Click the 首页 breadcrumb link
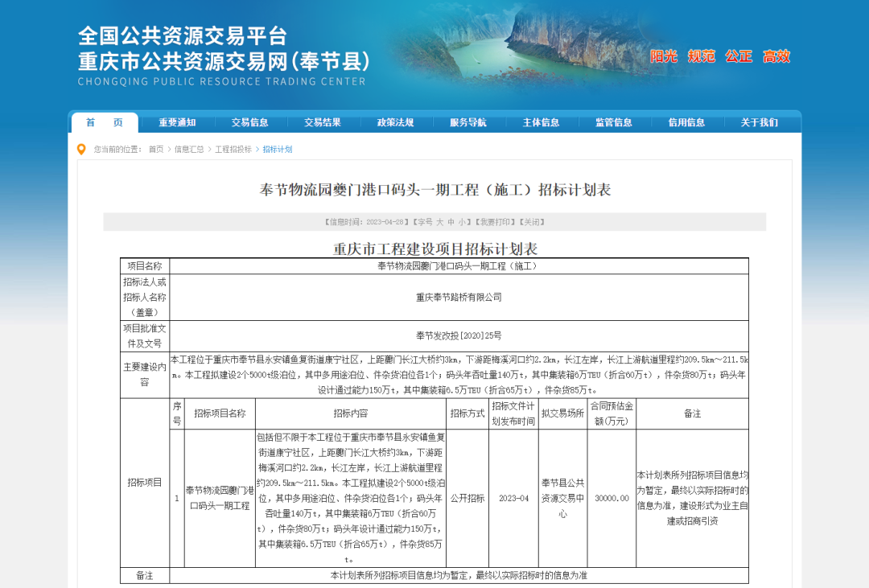Screen dimensions: 869x588 (156, 150)
